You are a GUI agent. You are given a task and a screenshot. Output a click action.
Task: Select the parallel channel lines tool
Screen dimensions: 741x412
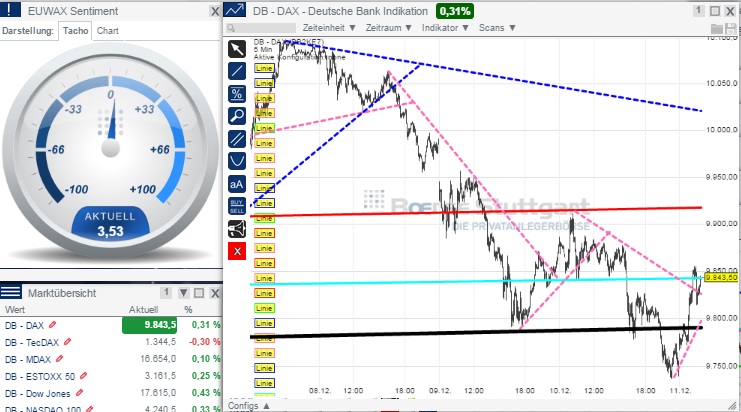pyautogui.click(x=237, y=138)
